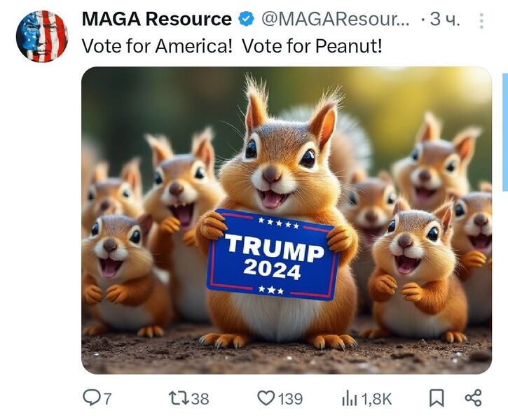This screenshot has width=508, height=420.
Task: Open MAGA Resource profile avatar
Action: 42,36
